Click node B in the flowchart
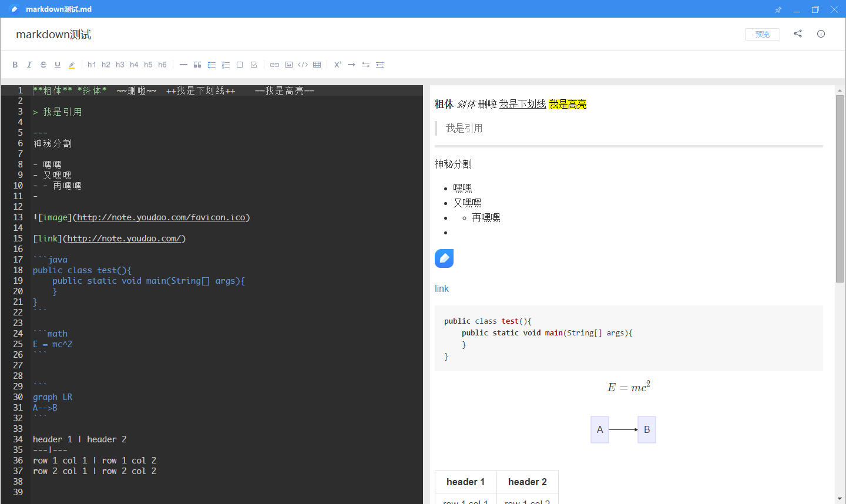Viewport: 846px width, 504px height. pyautogui.click(x=647, y=429)
